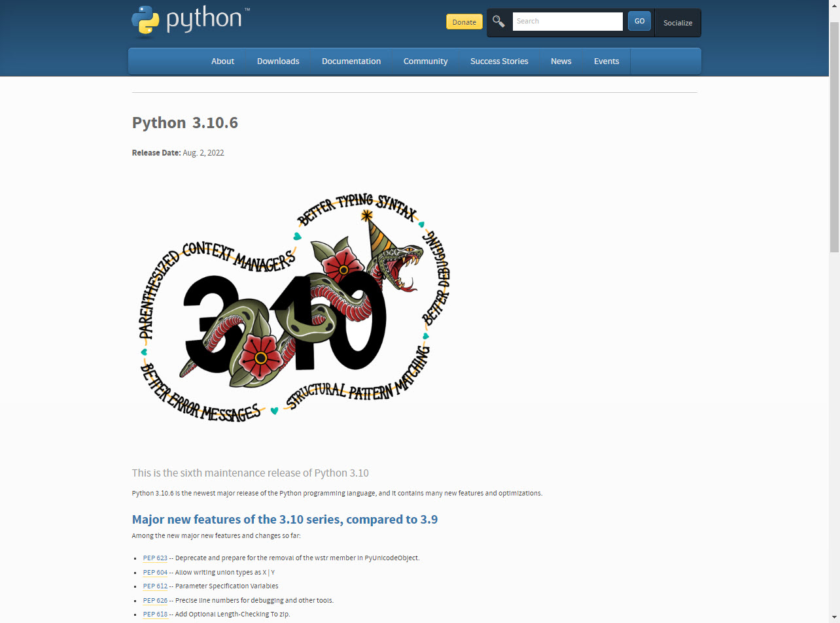The image size is (840, 623).
Task: Open the Documentation menu
Action: 351,61
